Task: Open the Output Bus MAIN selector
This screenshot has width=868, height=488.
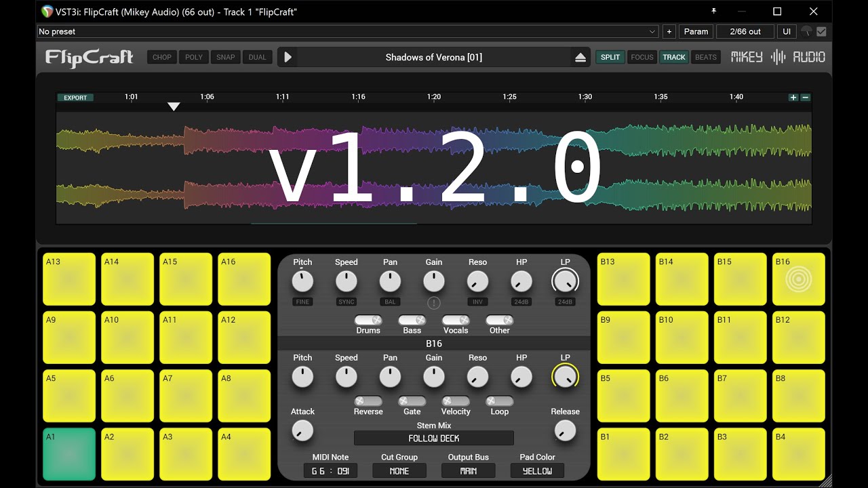Action: point(469,470)
